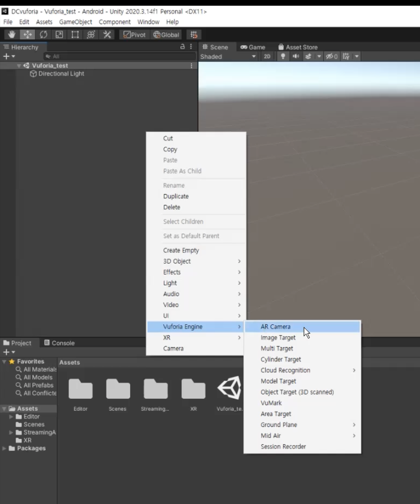Switch to the Project tab
This screenshot has width=420, height=504.
18,343
